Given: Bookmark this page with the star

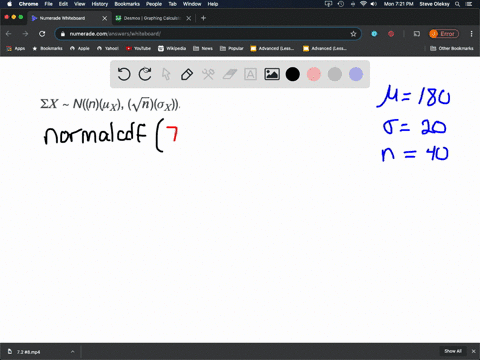Looking at the screenshot, I should [353, 34].
